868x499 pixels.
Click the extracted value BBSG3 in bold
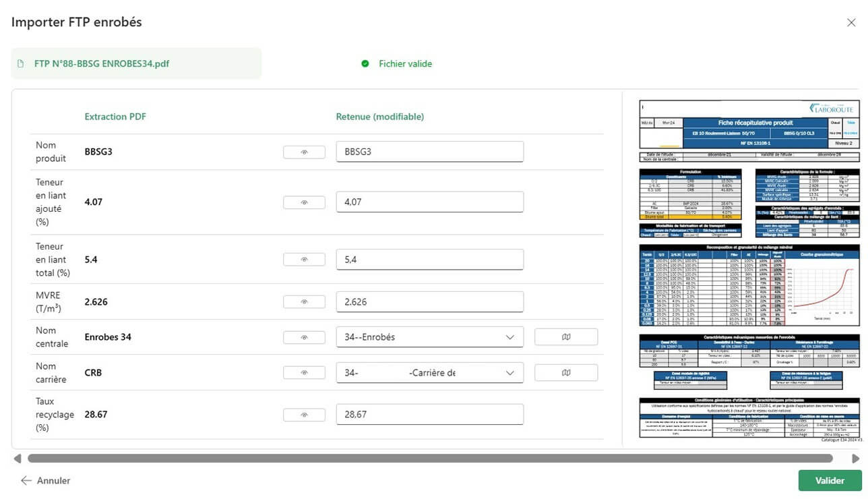coord(98,152)
